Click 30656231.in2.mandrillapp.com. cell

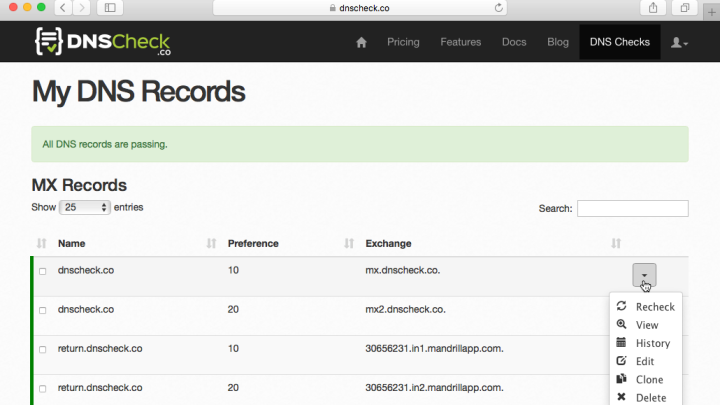point(434,388)
